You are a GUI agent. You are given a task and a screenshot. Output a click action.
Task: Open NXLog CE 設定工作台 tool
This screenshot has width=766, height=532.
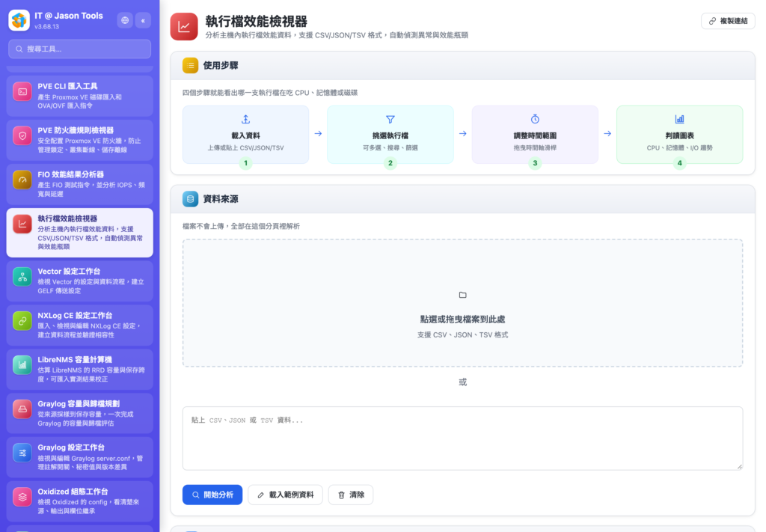(x=79, y=325)
